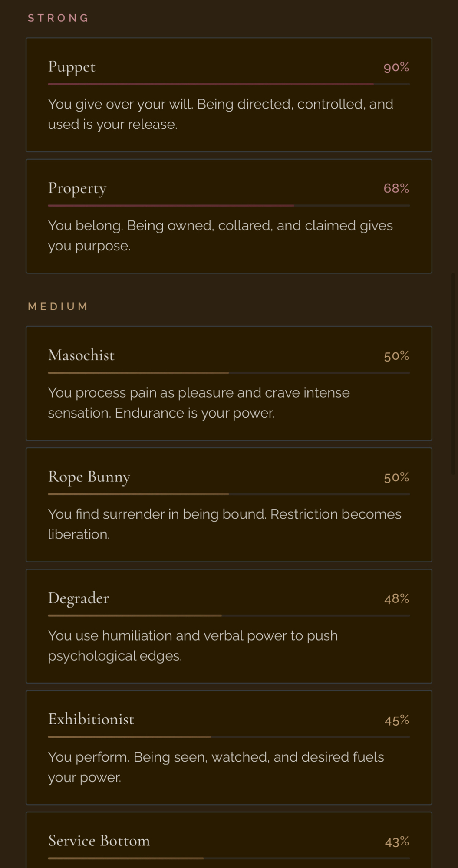This screenshot has width=458, height=868.
Task: Open the Exhibitionist result title
Action: 91,720
